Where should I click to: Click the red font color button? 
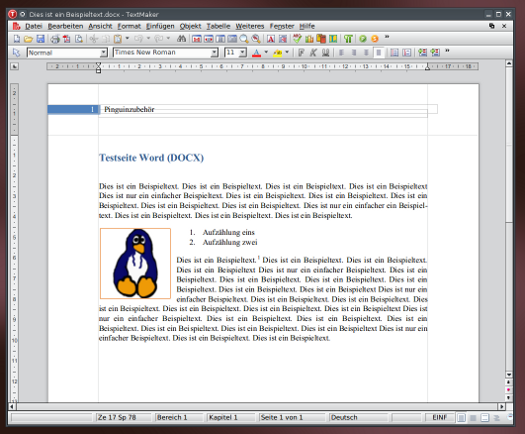pyautogui.click(x=256, y=53)
